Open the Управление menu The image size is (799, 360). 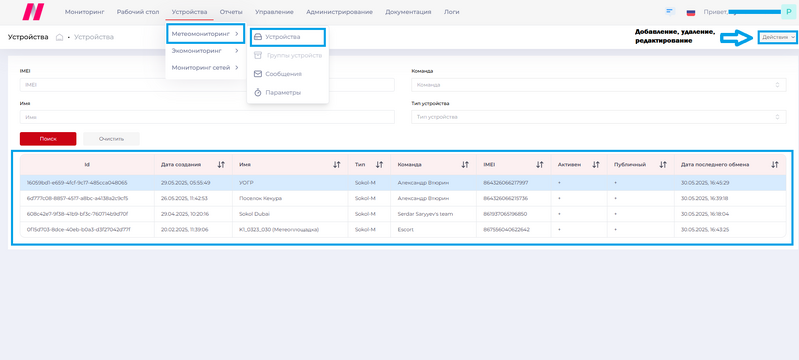[275, 12]
